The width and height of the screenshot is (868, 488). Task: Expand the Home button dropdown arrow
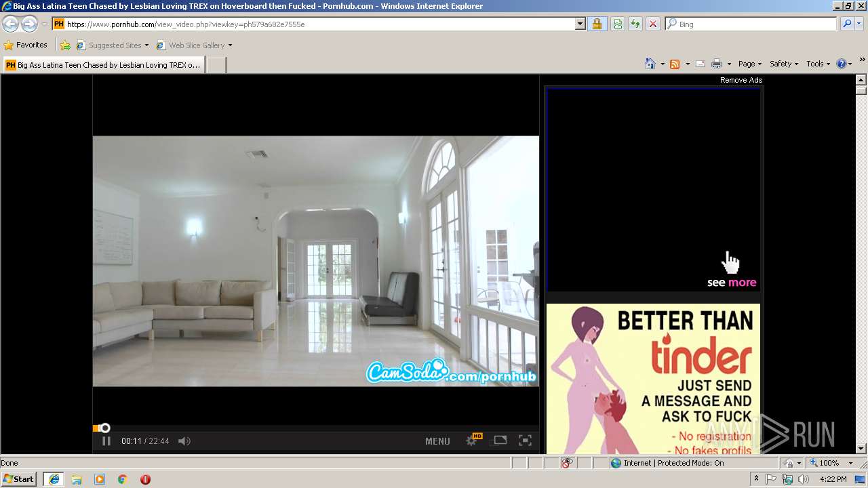click(662, 64)
